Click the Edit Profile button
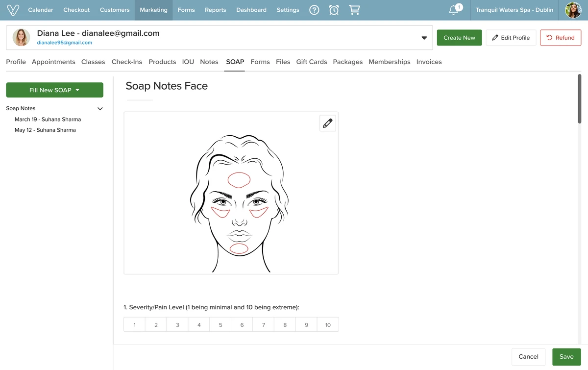Viewport: 588px width, 370px height. click(x=511, y=38)
